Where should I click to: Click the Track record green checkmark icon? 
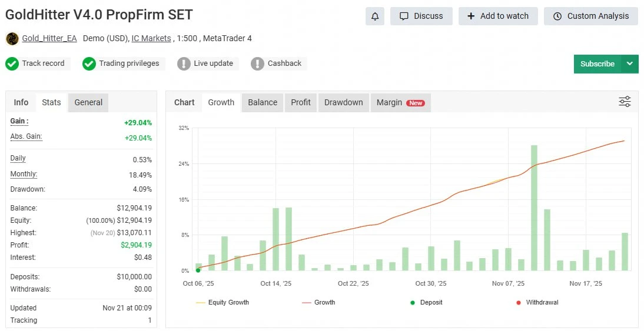(12, 63)
